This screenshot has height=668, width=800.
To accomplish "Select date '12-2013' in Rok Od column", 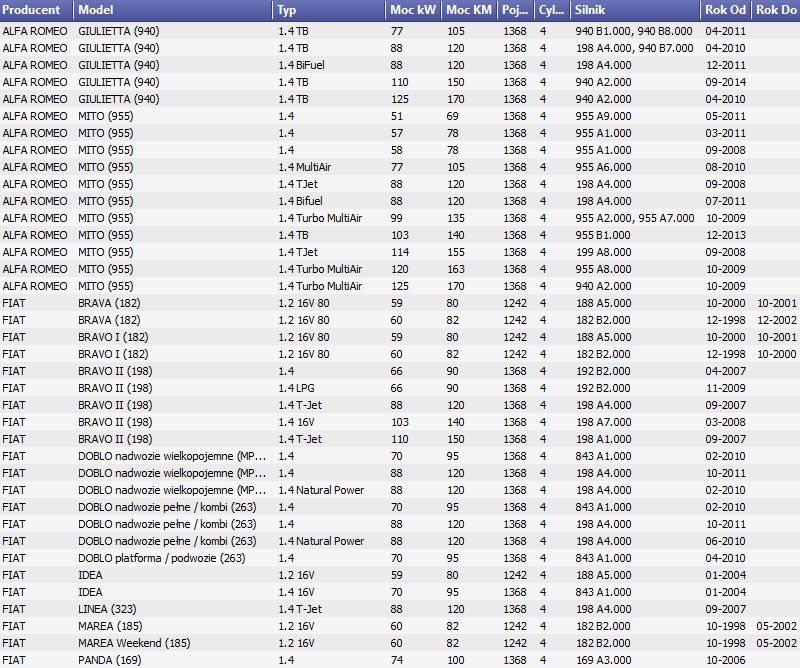I will (x=726, y=235).
